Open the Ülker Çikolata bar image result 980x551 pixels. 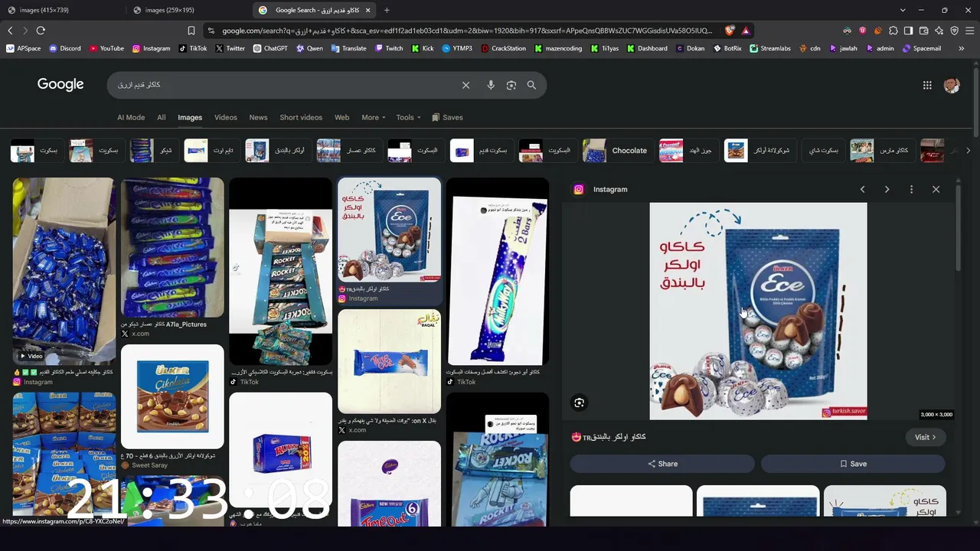[172, 396]
